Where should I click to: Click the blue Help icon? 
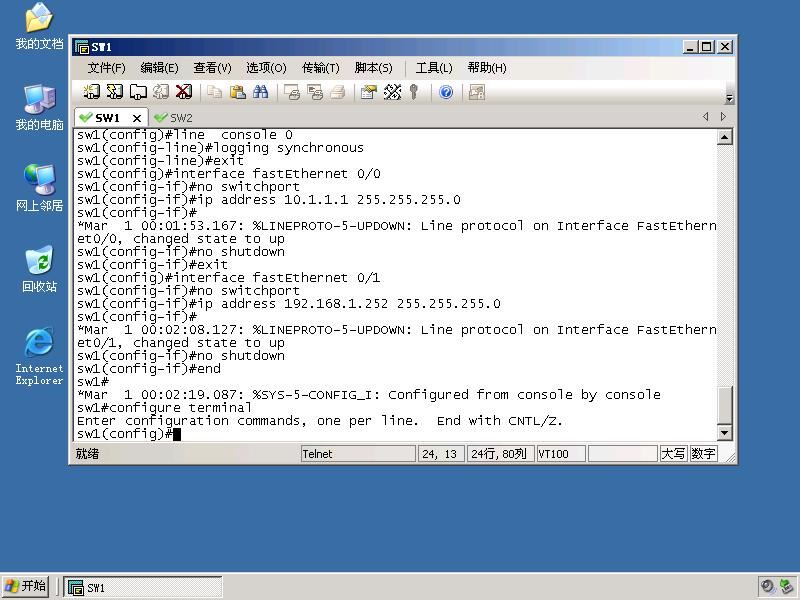click(x=446, y=92)
